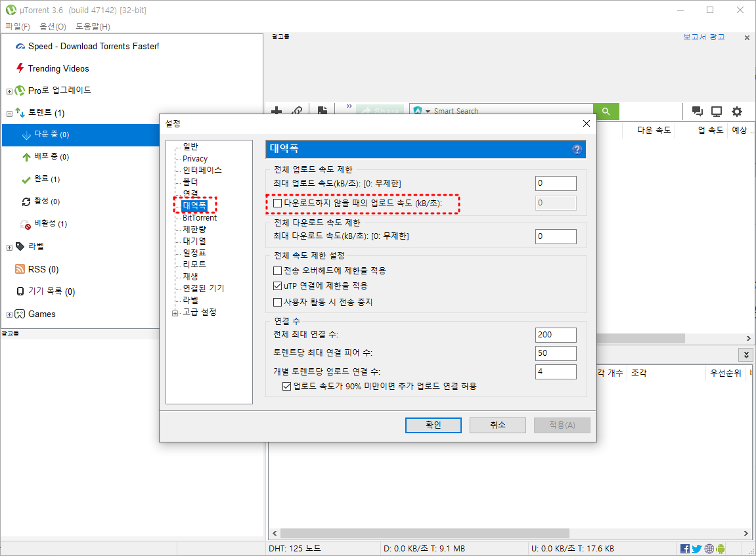The image size is (756, 556).
Task: Open the chat bubbles toolbar icon
Action: click(x=697, y=112)
